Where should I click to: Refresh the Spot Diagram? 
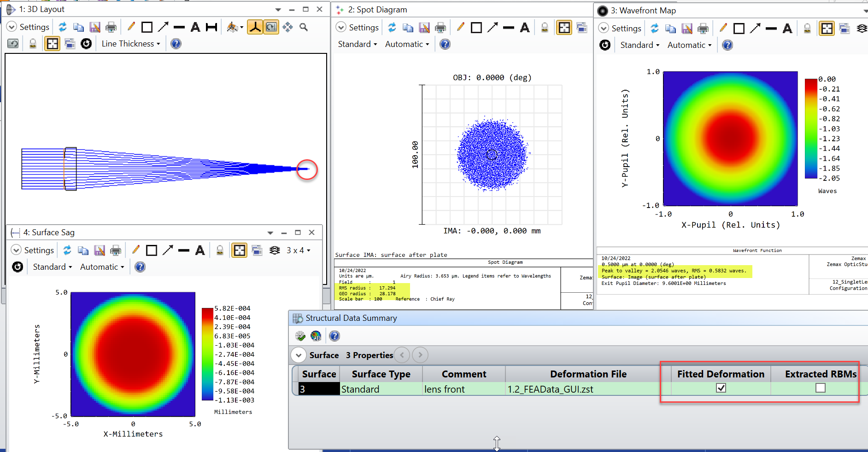[392, 28]
